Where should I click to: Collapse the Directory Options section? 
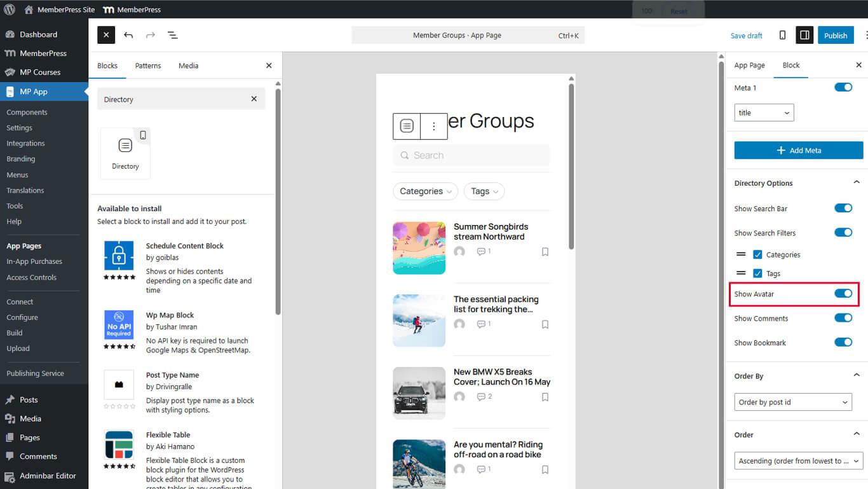857,183
